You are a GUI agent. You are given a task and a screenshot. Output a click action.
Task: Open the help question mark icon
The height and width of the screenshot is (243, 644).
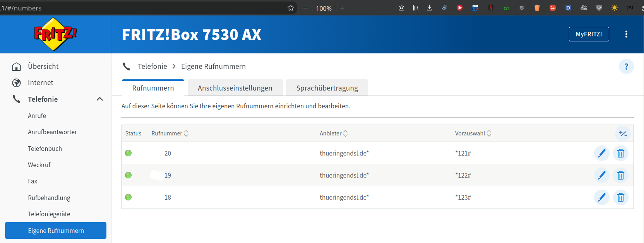pos(626,67)
